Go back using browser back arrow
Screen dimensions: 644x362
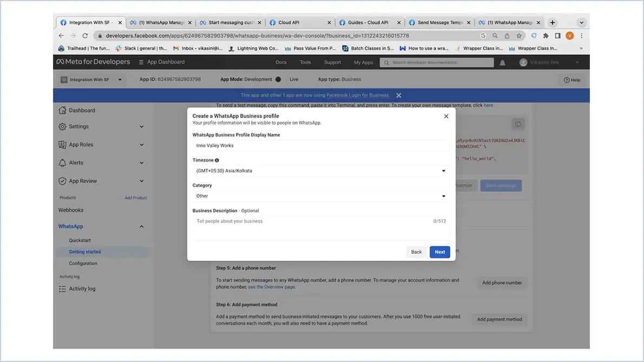61,36
